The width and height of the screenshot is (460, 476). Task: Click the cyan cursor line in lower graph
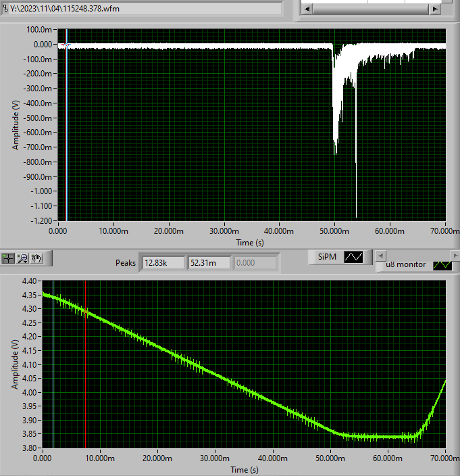(x=53, y=364)
